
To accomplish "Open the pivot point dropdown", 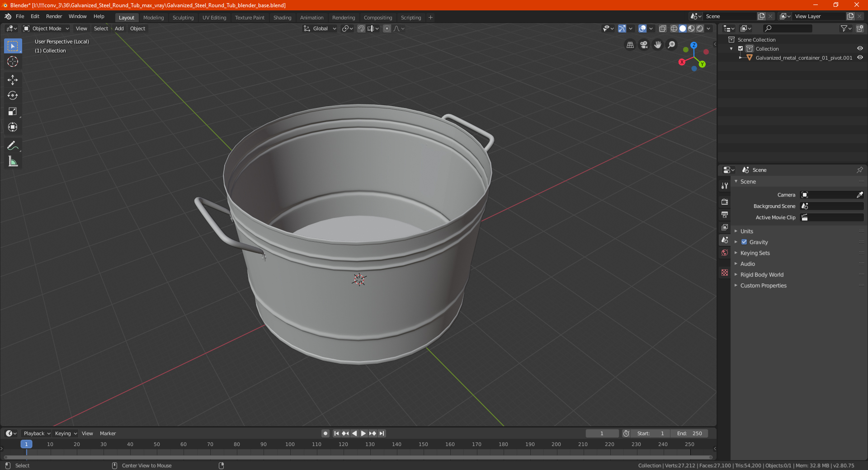I will (x=347, y=28).
